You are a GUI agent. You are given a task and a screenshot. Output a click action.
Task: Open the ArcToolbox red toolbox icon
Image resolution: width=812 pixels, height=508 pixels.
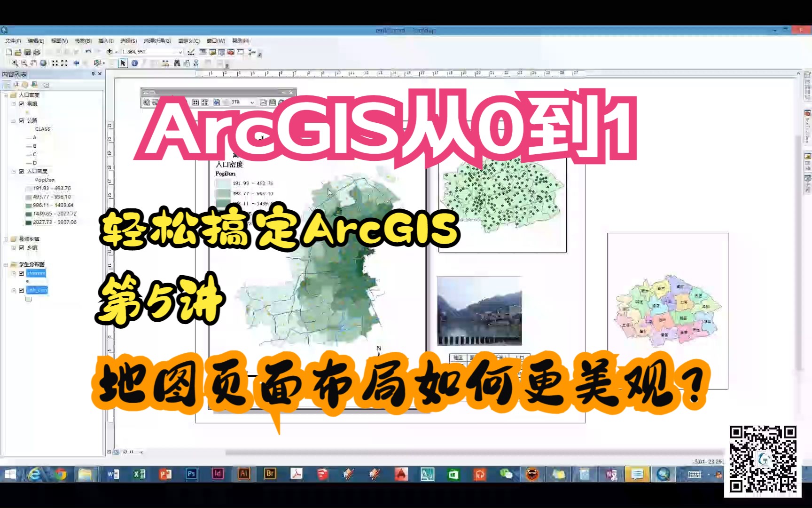(x=231, y=52)
